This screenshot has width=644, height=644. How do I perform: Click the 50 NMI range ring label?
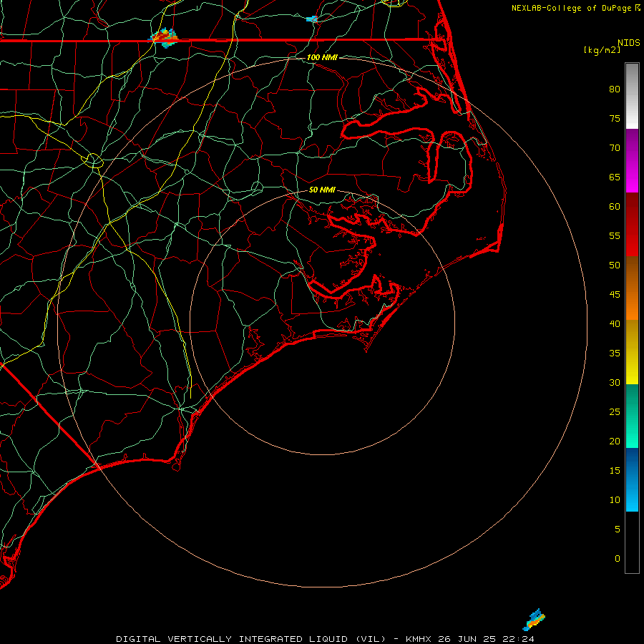(322, 190)
